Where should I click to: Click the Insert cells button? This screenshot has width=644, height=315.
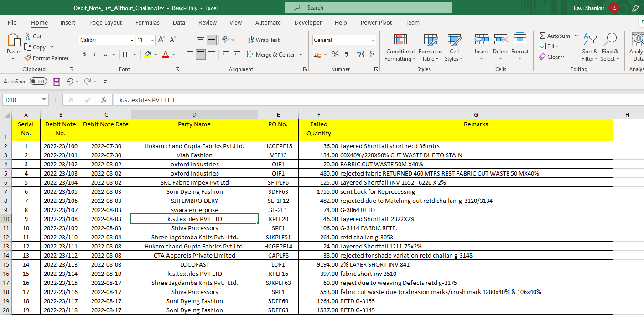click(x=481, y=47)
